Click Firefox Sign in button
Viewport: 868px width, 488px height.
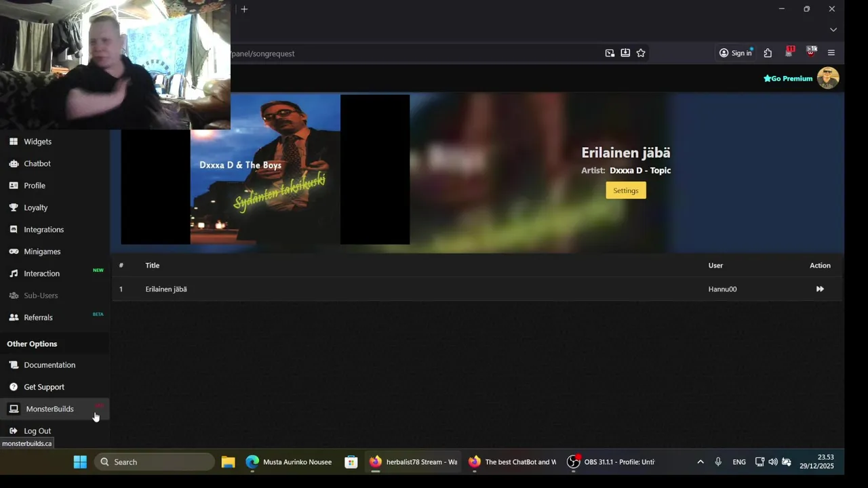[736, 53]
